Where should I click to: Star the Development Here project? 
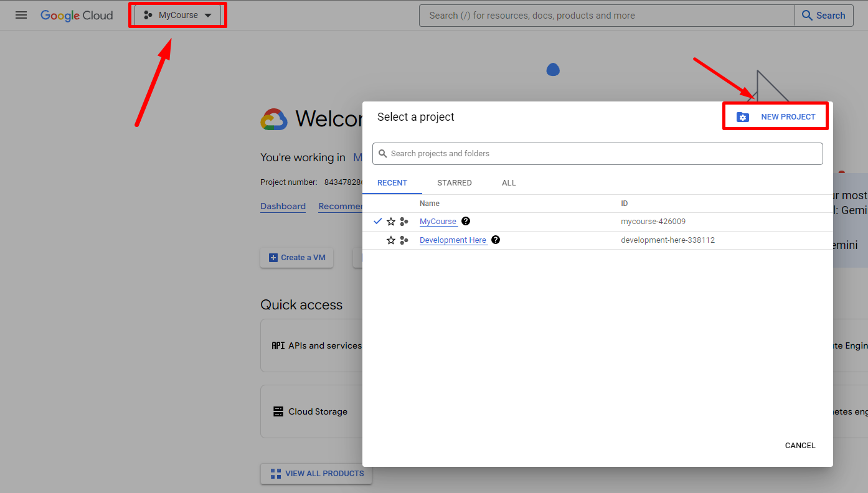click(x=391, y=240)
